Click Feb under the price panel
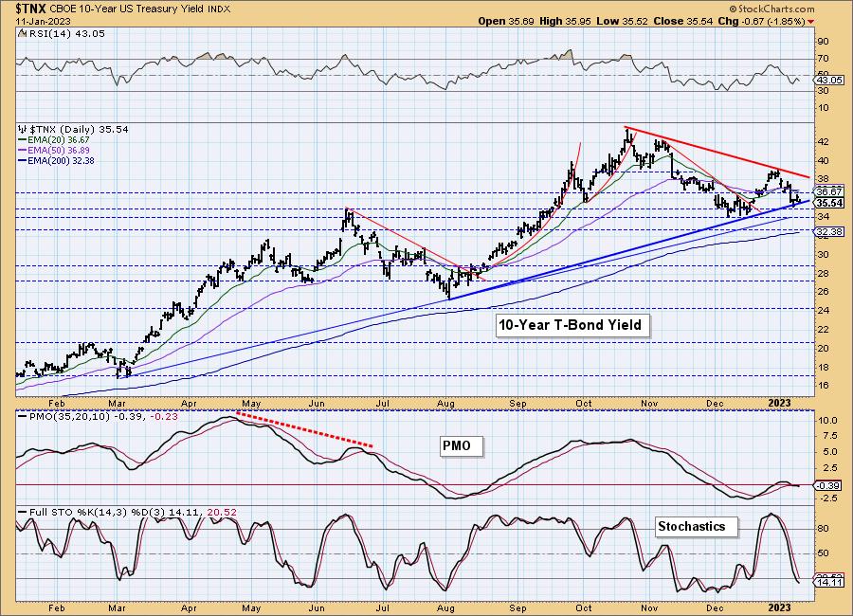Image resolution: width=853 pixels, height=616 pixels. click(x=57, y=404)
